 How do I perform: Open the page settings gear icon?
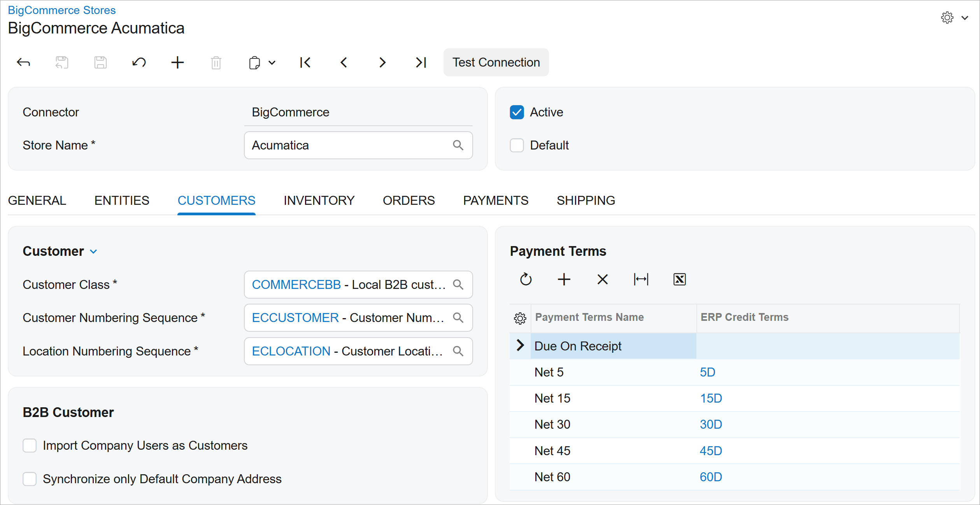[x=947, y=18]
